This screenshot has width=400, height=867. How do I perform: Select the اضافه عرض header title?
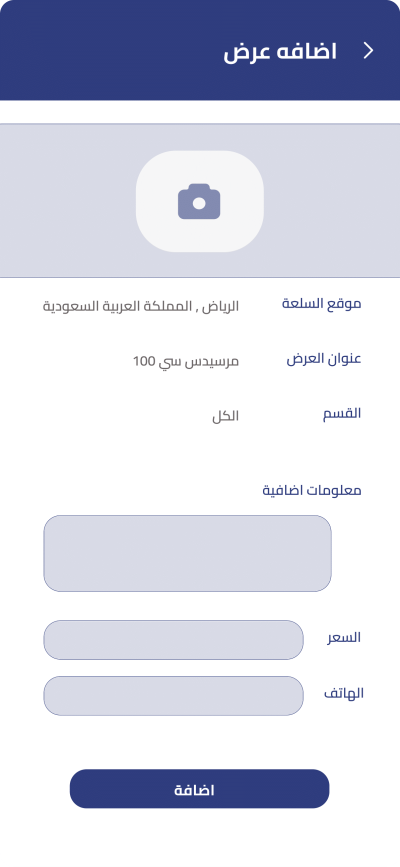click(280, 52)
